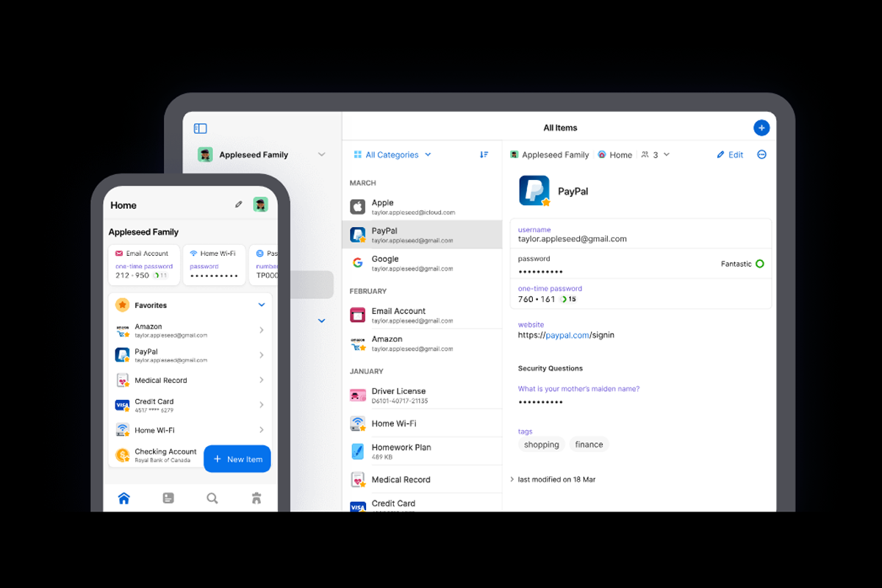This screenshot has height=588, width=882.
Task: Toggle the sidebar panel icon top left
Action: click(200, 127)
